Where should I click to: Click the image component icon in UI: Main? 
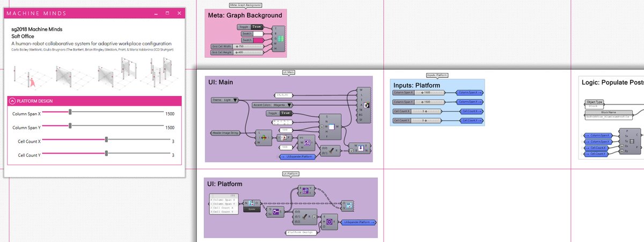(308, 143)
